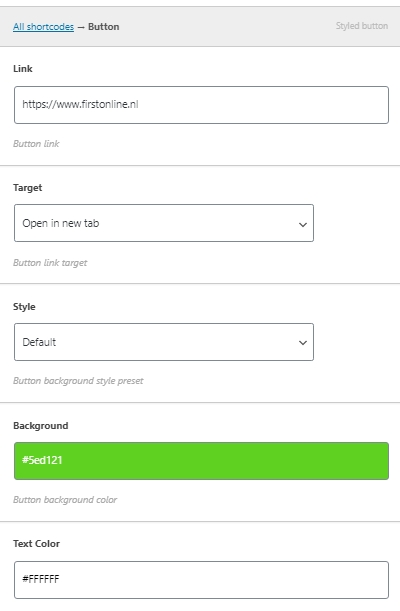This screenshot has width=400, height=611.
Task: Click the chevron arrow in Target dropdown
Action: click(x=303, y=224)
